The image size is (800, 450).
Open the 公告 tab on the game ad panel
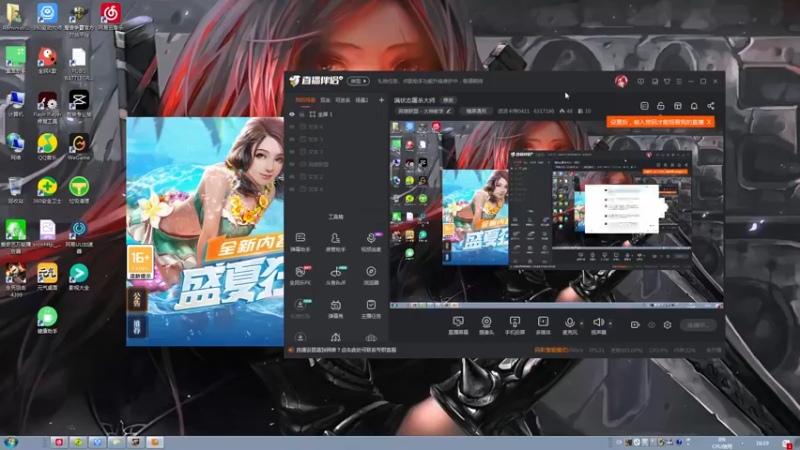pos(137,299)
